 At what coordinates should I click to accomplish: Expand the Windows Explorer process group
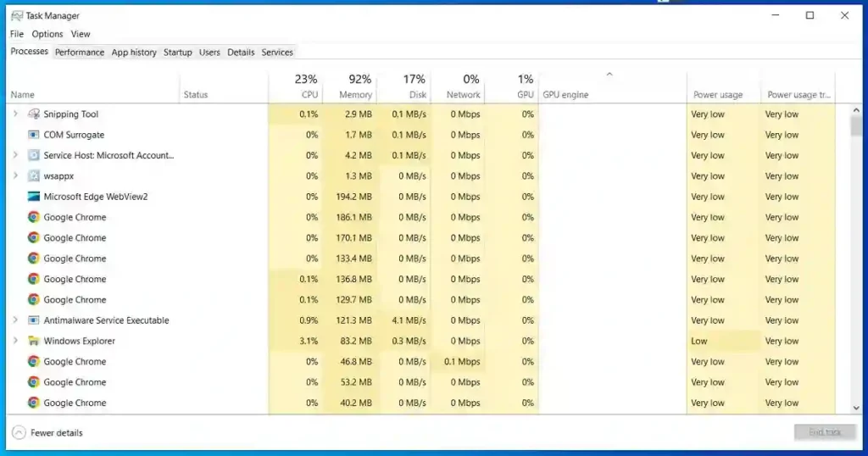pos(15,341)
